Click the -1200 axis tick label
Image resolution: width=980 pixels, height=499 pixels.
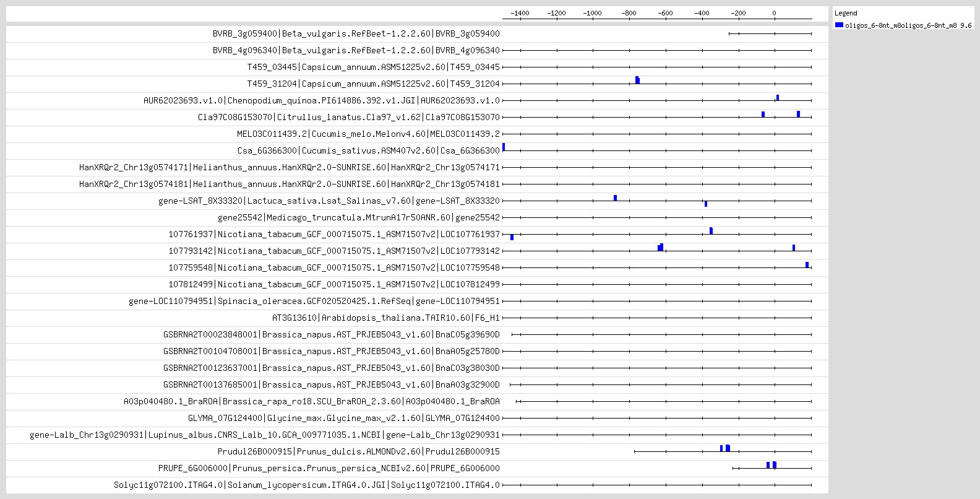[x=556, y=13]
